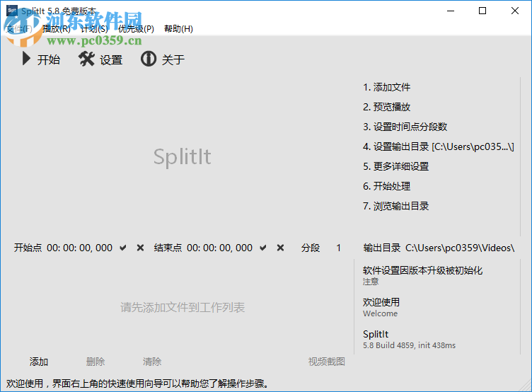Image resolution: width=532 pixels, height=392 pixels.
Task: Click the 请先添加文件到工作列表 placeholder
Action: [183, 308]
